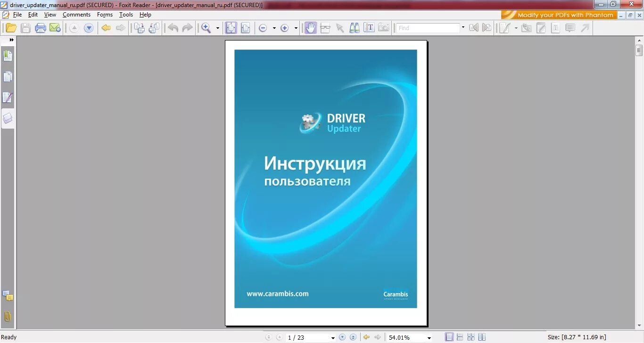
Task: Email the PDF with the envelope icon
Action: coord(55,28)
